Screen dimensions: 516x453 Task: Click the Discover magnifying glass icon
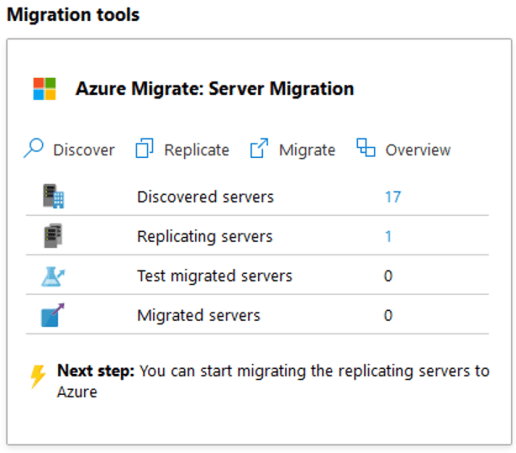[33, 148]
